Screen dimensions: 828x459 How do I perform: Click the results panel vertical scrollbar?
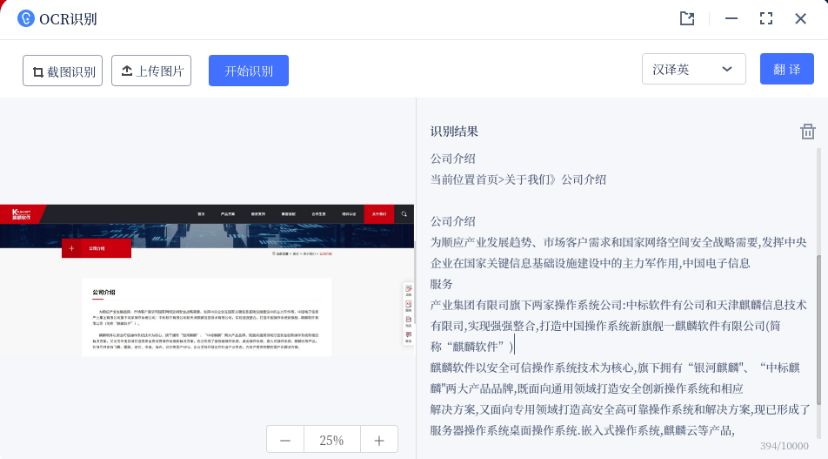click(821, 300)
